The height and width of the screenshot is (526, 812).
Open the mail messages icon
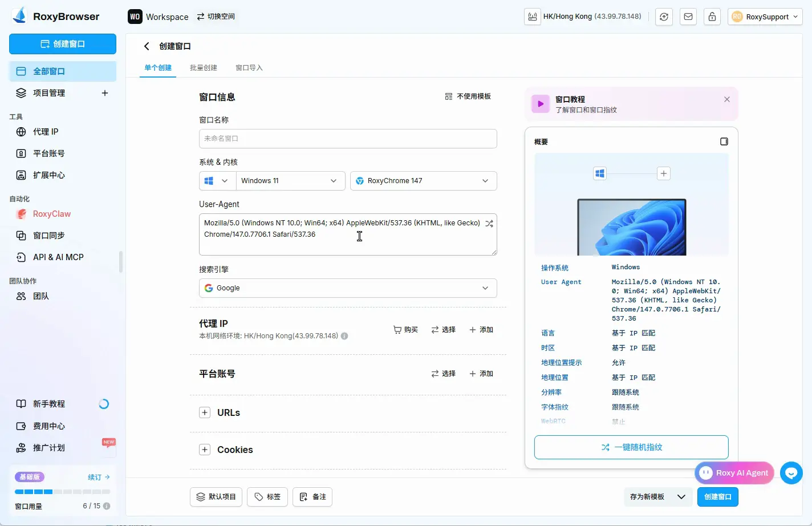(688, 17)
